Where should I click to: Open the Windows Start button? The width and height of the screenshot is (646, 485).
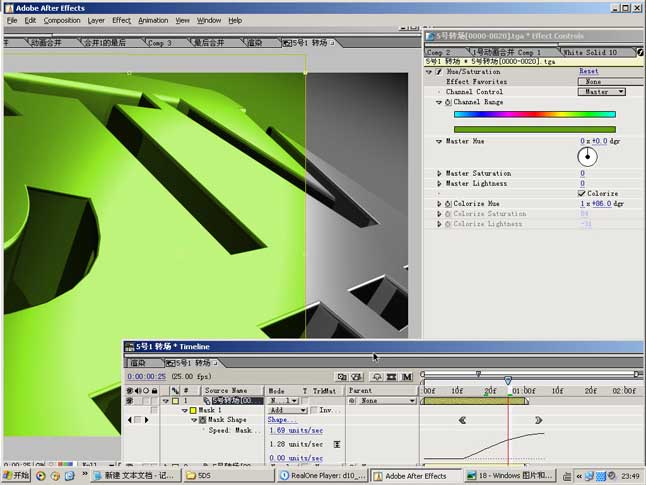pyautogui.click(x=16, y=476)
